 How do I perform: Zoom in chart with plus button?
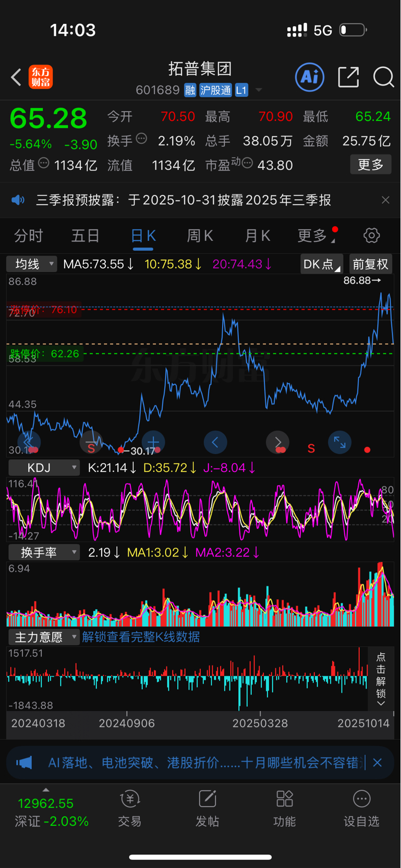[153, 443]
